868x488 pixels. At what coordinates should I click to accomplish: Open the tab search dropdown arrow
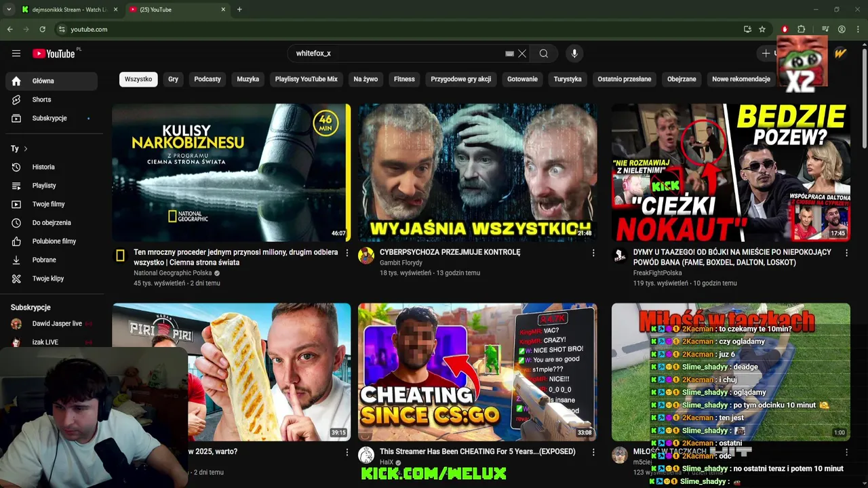pyautogui.click(x=9, y=9)
